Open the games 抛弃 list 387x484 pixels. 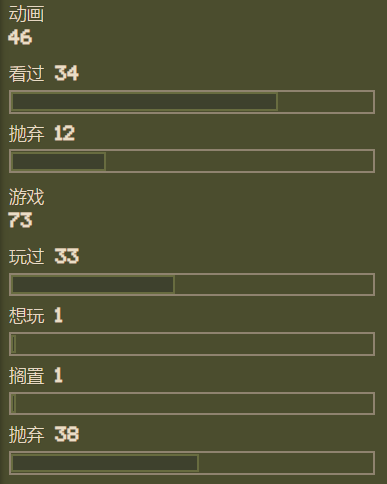(x=26, y=435)
